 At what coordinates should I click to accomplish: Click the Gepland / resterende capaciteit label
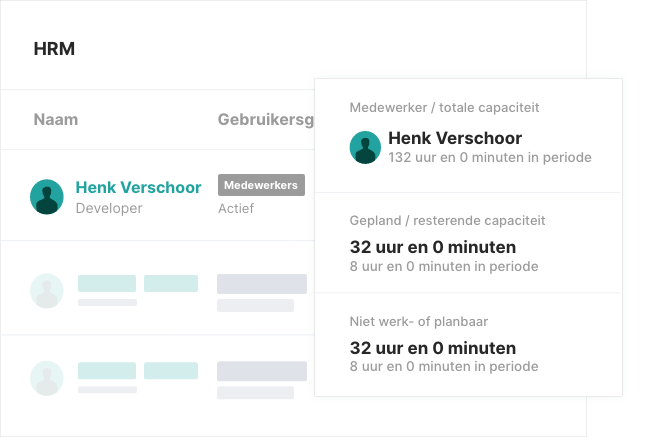(447, 220)
